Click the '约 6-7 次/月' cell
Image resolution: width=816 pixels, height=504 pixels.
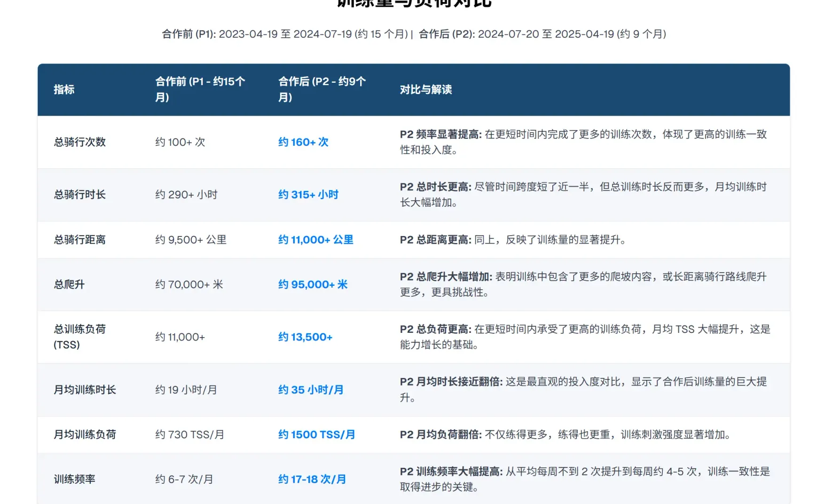tap(184, 479)
